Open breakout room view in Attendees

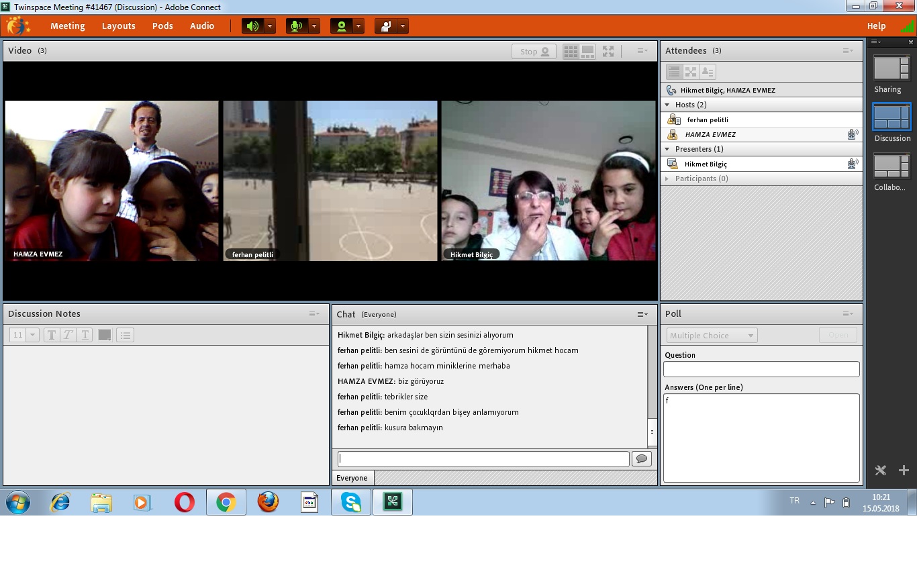click(691, 72)
